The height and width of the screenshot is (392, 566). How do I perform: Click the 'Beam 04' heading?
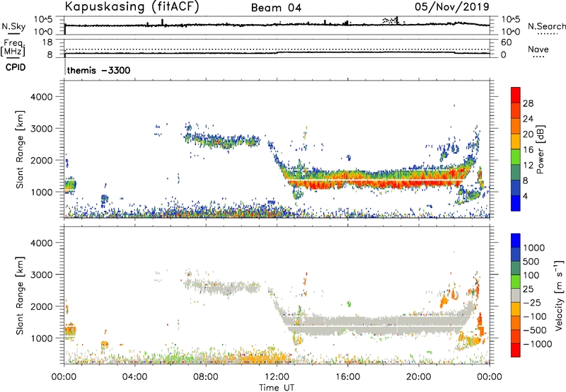(x=276, y=8)
